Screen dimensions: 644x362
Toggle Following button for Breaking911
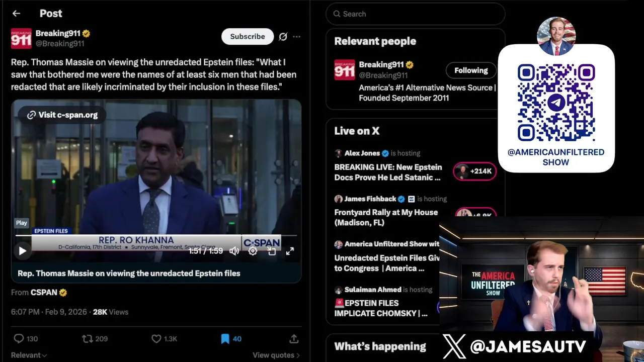pos(471,70)
